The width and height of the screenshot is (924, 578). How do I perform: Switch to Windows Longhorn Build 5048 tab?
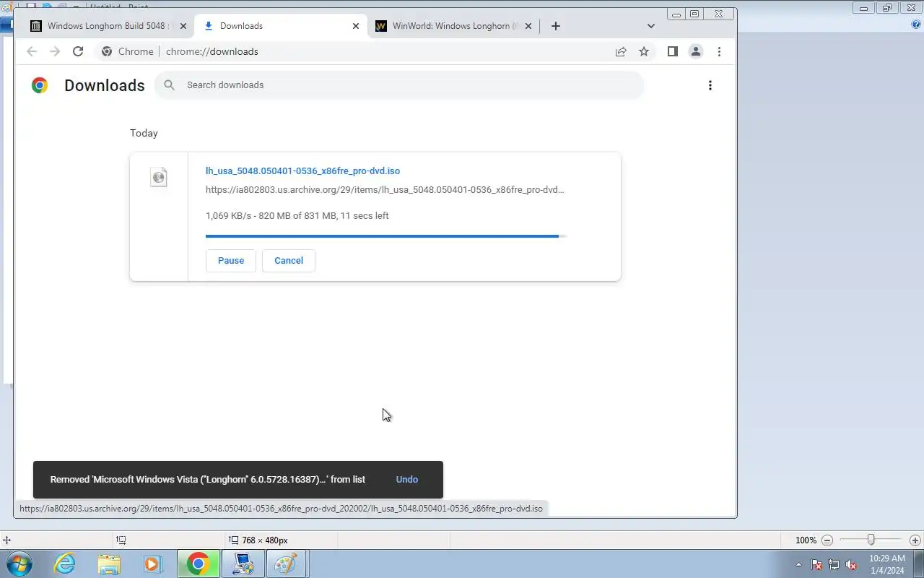(x=108, y=26)
